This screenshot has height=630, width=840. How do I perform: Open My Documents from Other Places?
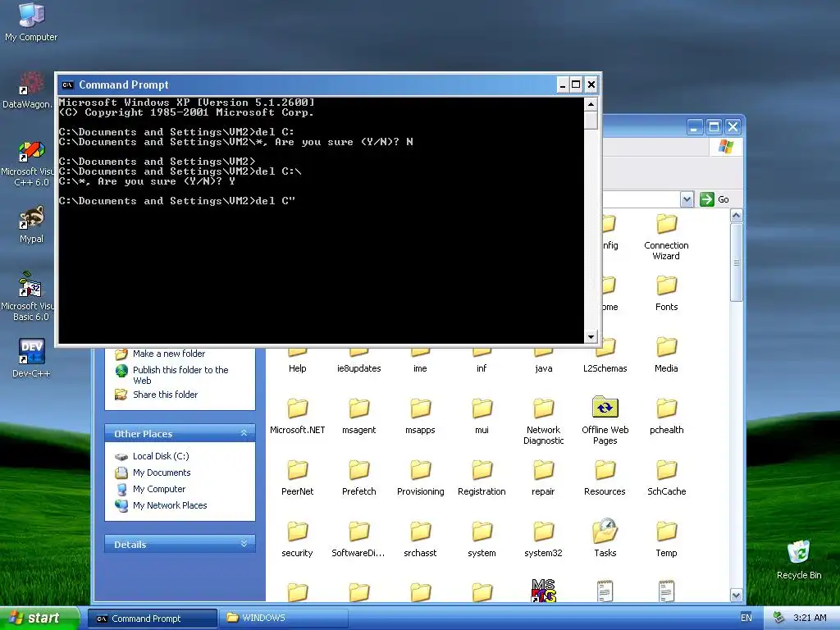(x=162, y=472)
